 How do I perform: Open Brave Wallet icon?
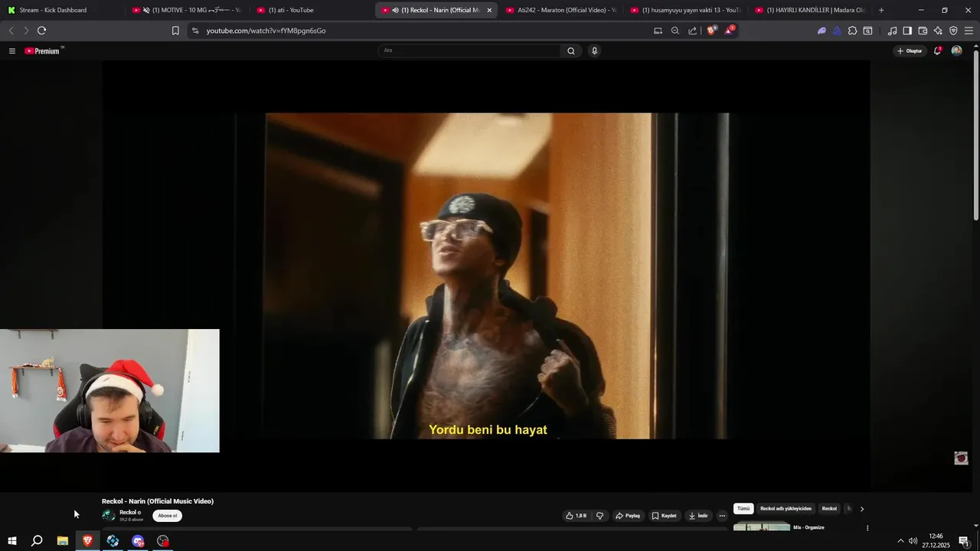(x=923, y=31)
